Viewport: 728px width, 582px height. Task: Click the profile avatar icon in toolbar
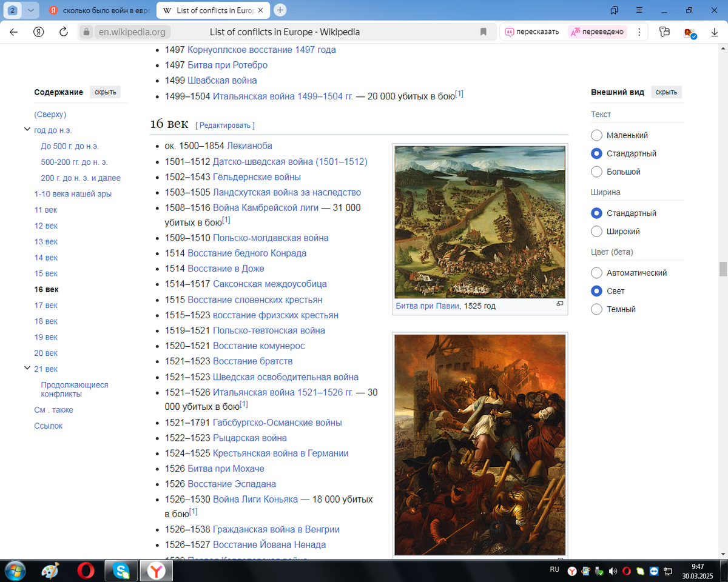click(x=690, y=33)
